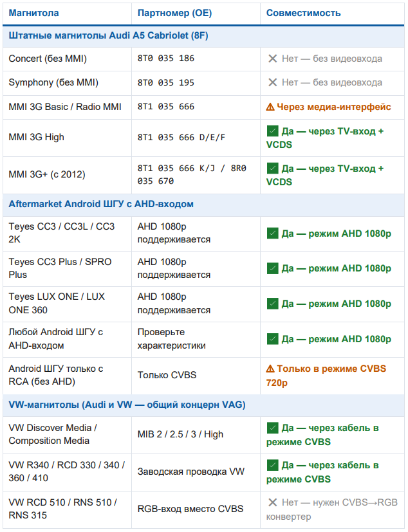The height and width of the screenshot is (532, 408).
Task: Click Нет — без видеовхода in Symphony row
Action: pos(332,82)
